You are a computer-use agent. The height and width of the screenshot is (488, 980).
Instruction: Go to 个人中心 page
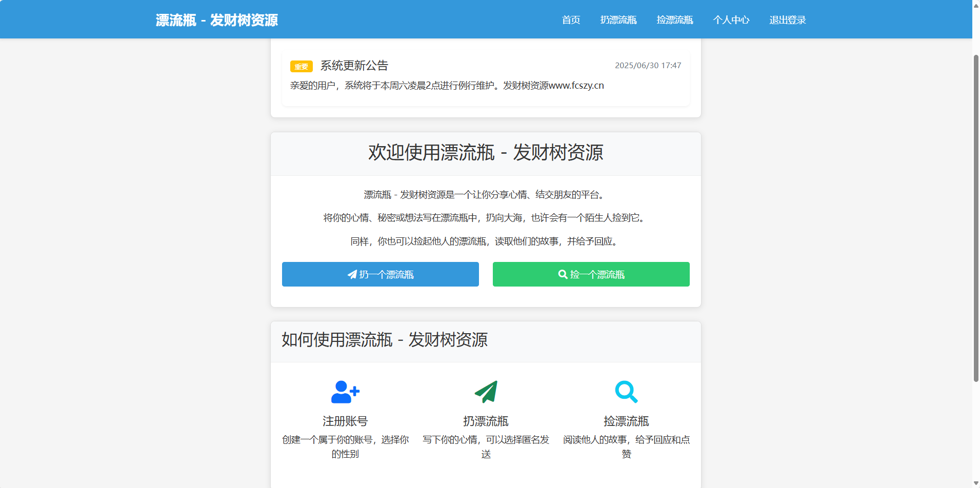(x=731, y=20)
